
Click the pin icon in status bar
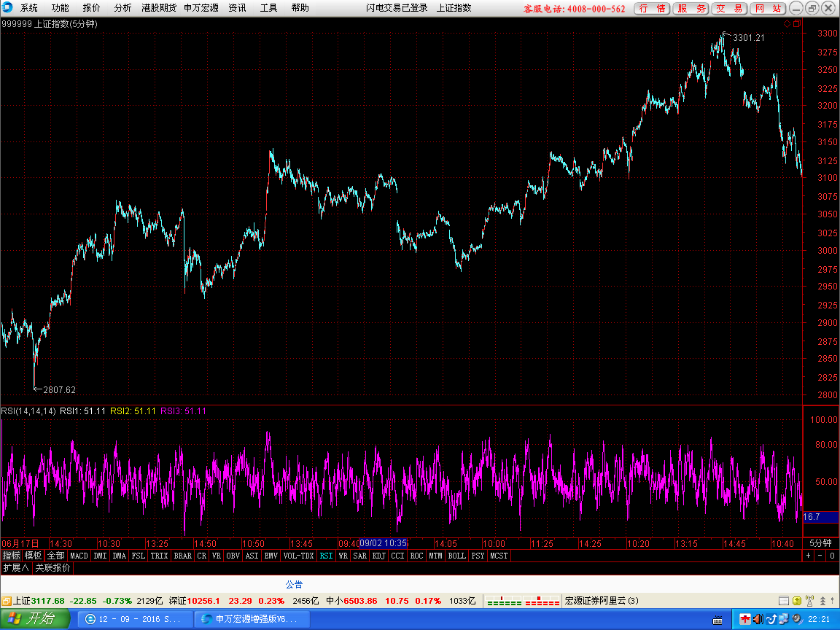[833, 601]
